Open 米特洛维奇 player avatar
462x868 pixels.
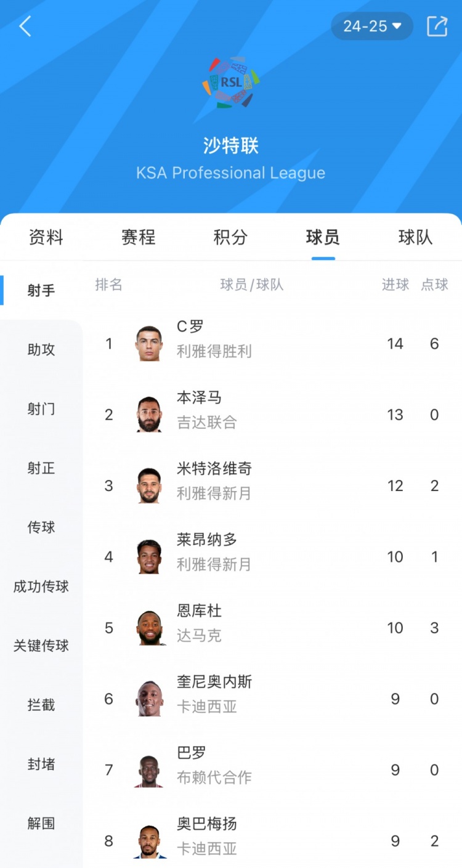(x=149, y=486)
